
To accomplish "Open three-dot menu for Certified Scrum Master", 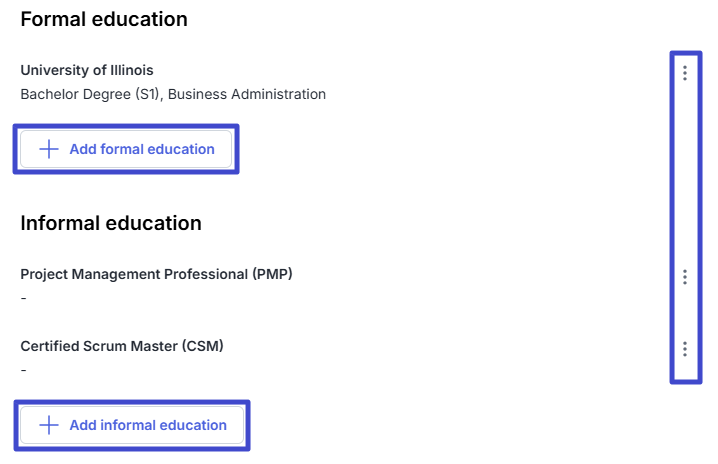I will [685, 349].
